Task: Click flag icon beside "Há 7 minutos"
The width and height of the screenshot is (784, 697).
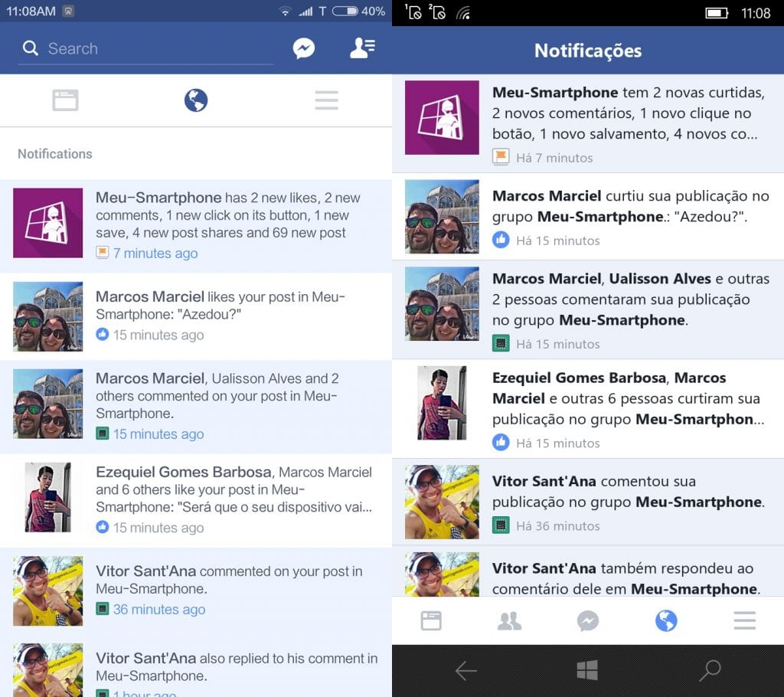Action: [x=501, y=157]
